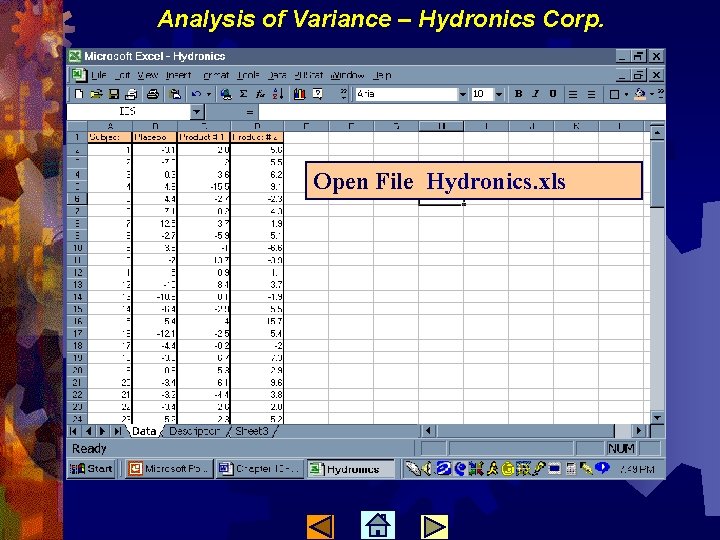Open the Insert menu
Image resolution: width=720 pixels, height=540 pixels.
tap(178, 75)
